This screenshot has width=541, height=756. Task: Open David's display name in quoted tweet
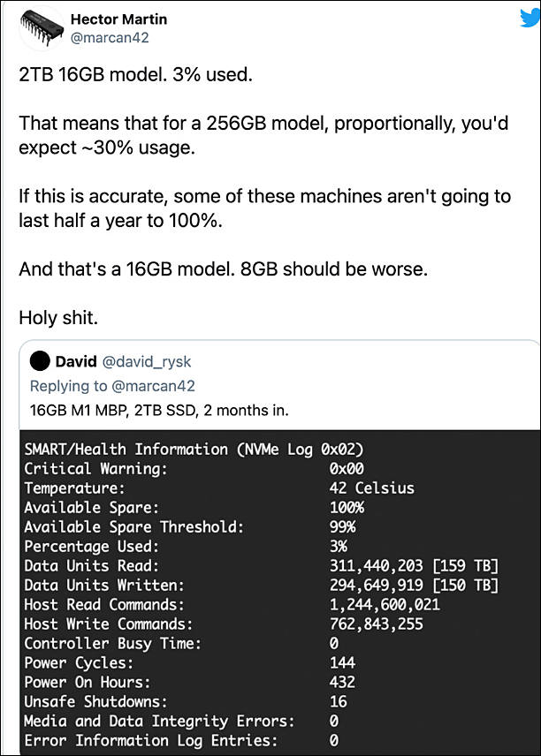76,361
